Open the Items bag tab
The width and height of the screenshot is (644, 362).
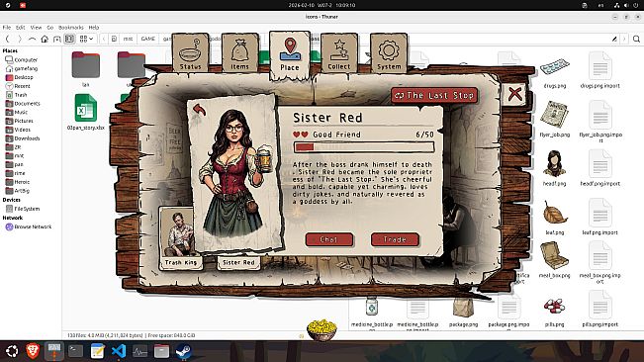[x=239, y=53]
